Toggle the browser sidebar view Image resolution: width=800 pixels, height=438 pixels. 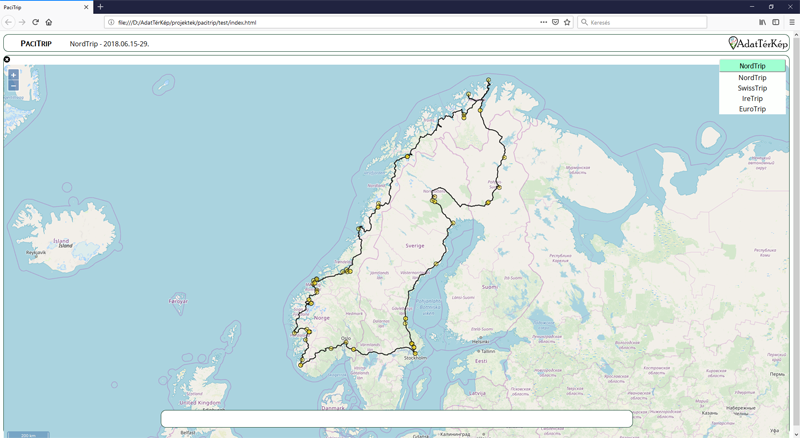point(776,22)
